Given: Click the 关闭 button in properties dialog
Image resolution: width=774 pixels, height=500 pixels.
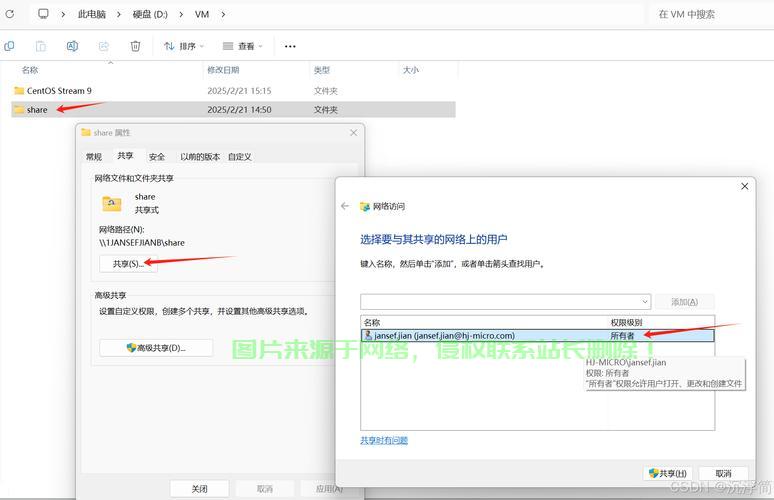Looking at the screenshot, I should 199,489.
